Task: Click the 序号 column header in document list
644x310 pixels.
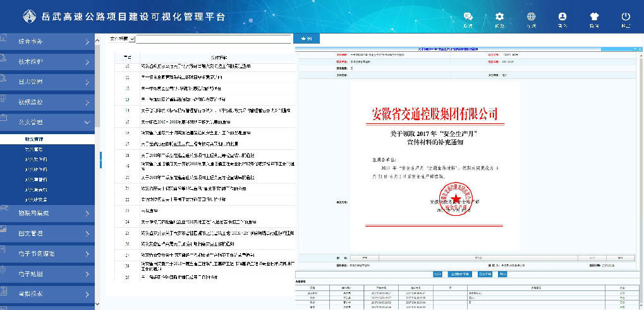Action: (127, 57)
